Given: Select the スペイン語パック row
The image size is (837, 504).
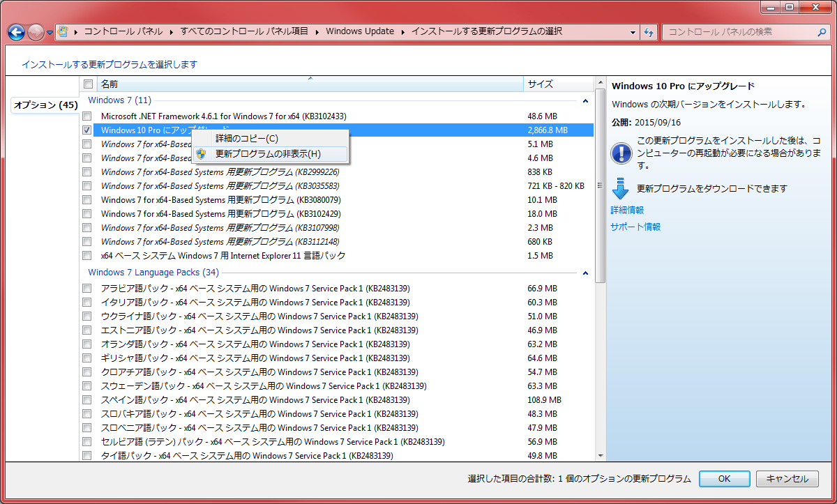Looking at the screenshot, I should [338, 400].
